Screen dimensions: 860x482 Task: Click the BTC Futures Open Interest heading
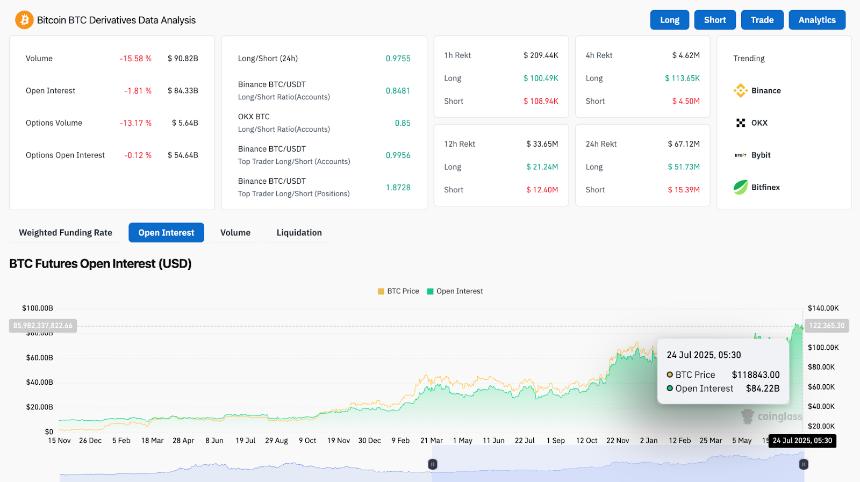100,264
